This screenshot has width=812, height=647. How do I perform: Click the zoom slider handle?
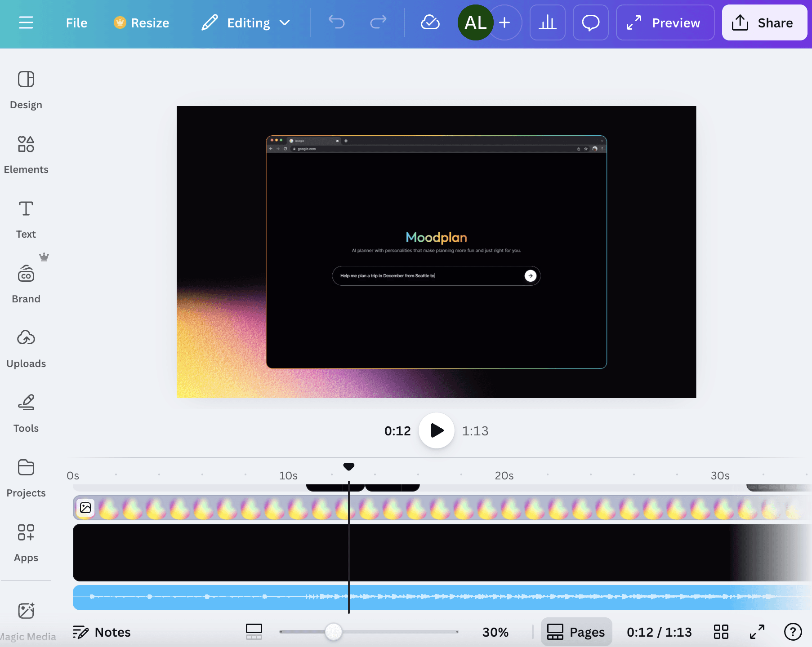[334, 632]
